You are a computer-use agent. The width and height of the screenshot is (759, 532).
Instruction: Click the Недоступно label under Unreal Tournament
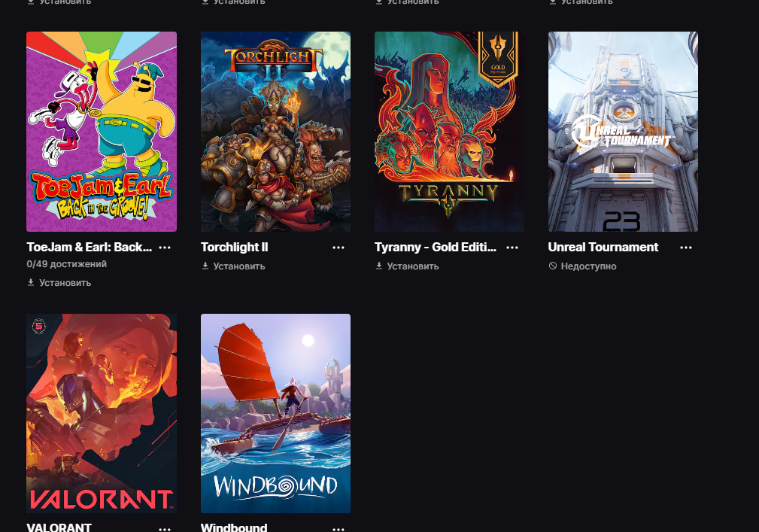coord(588,266)
